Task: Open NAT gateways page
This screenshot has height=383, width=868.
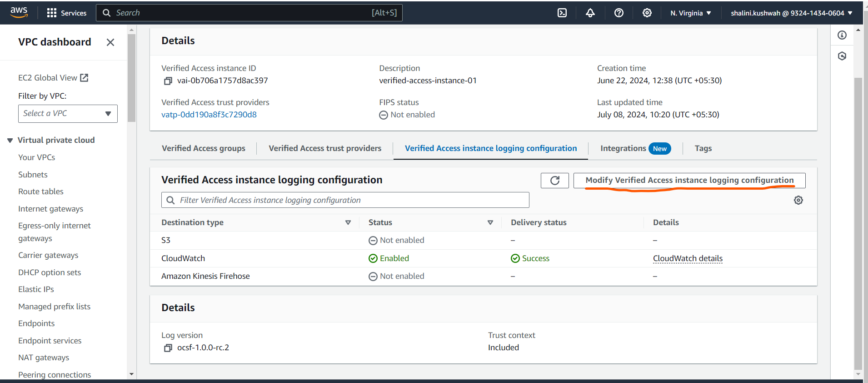Action: click(x=44, y=358)
